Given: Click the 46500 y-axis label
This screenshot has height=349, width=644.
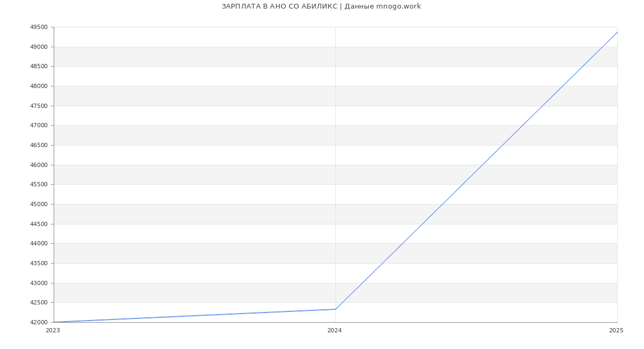Looking at the screenshot, I should tap(39, 146).
